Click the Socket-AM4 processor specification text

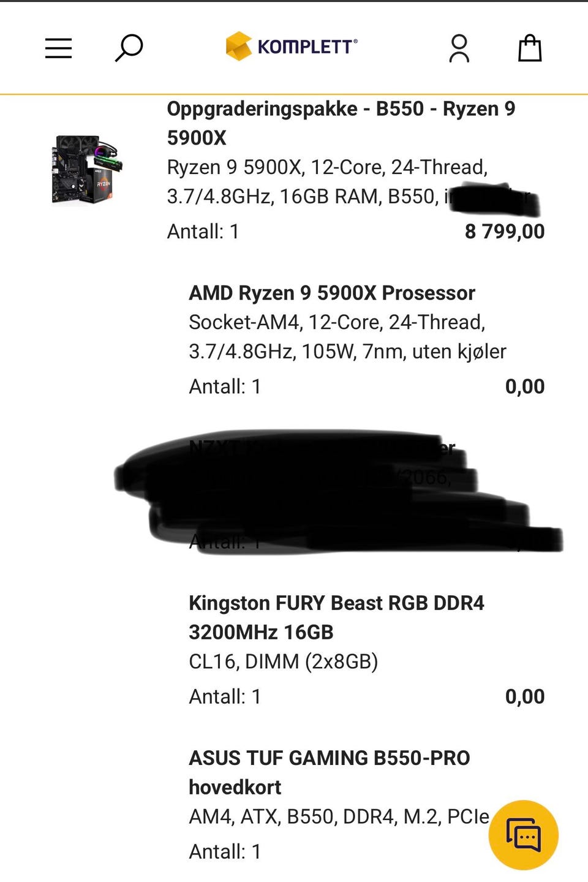[x=347, y=337]
